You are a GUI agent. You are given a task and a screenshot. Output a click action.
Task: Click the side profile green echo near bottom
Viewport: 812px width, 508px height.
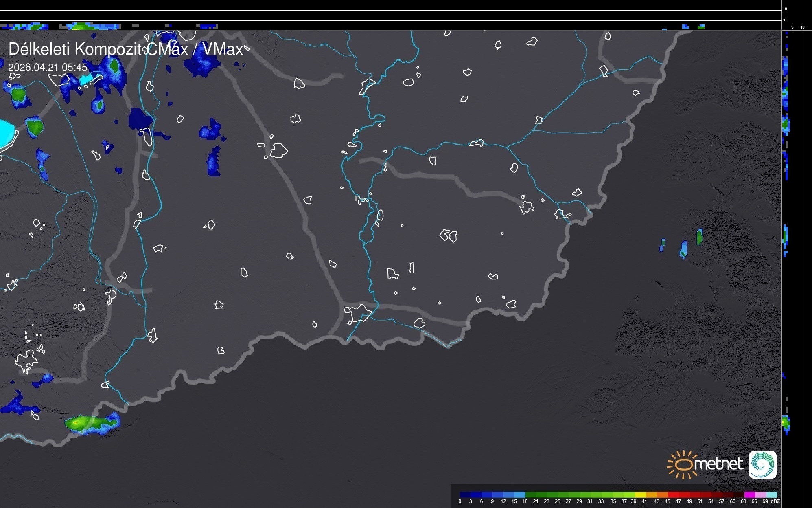click(786, 423)
